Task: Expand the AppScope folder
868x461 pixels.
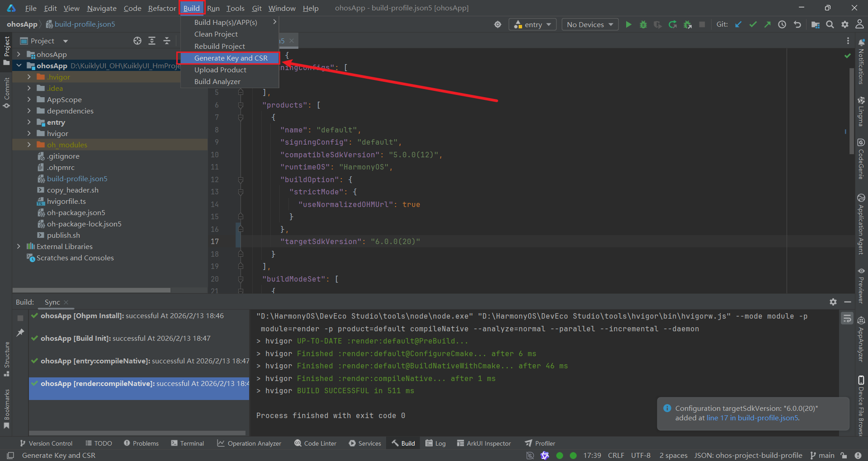Action: pyautogui.click(x=29, y=99)
